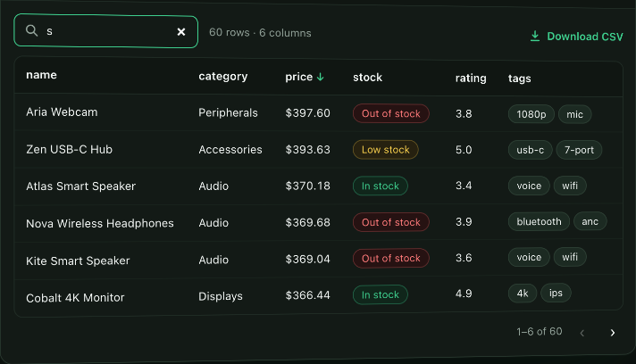
Task: Click the Displays category cell
Action: (221, 296)
